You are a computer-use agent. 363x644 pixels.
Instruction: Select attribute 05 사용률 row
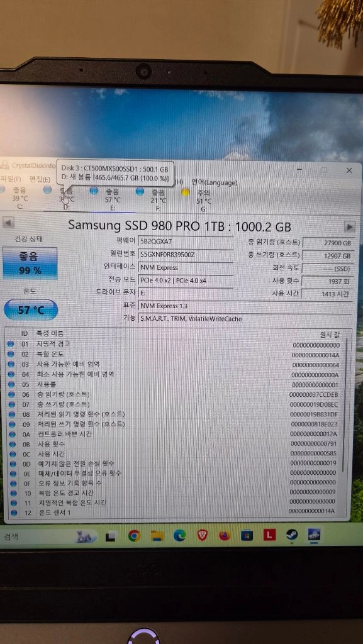174,384
